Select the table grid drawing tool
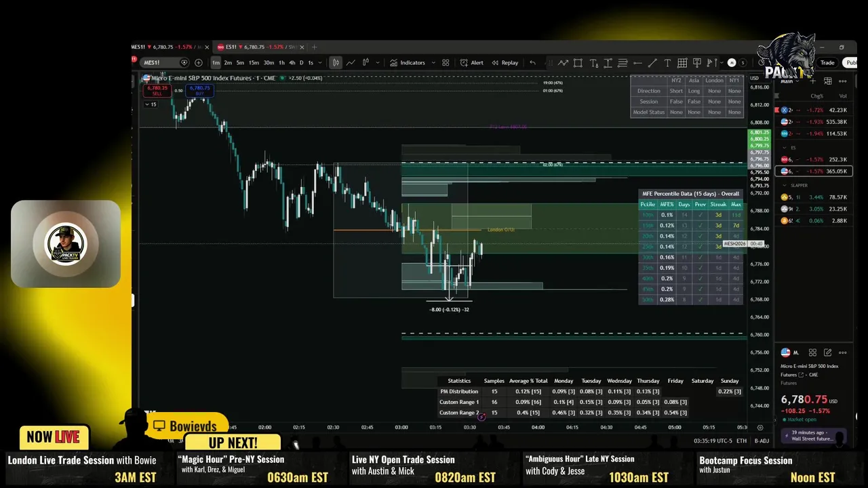This screenshot has width=868, height=488. pyautogui.click(x=682, y=62)
